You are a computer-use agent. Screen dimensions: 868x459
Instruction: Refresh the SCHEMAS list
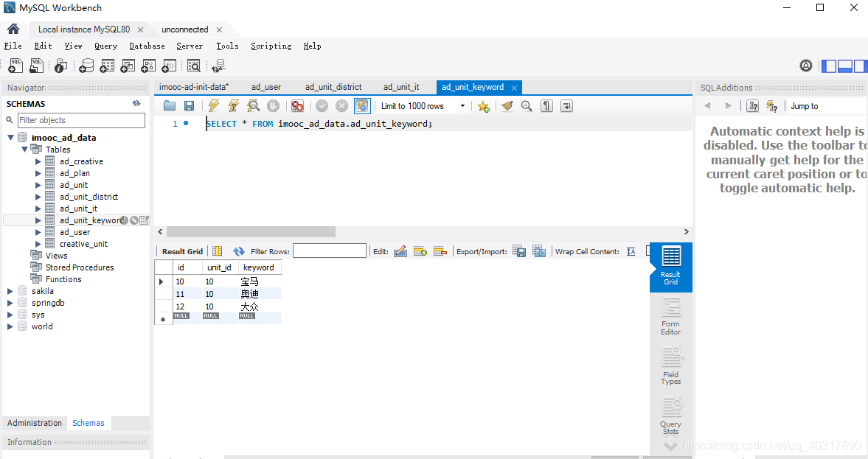pos(136,103)
